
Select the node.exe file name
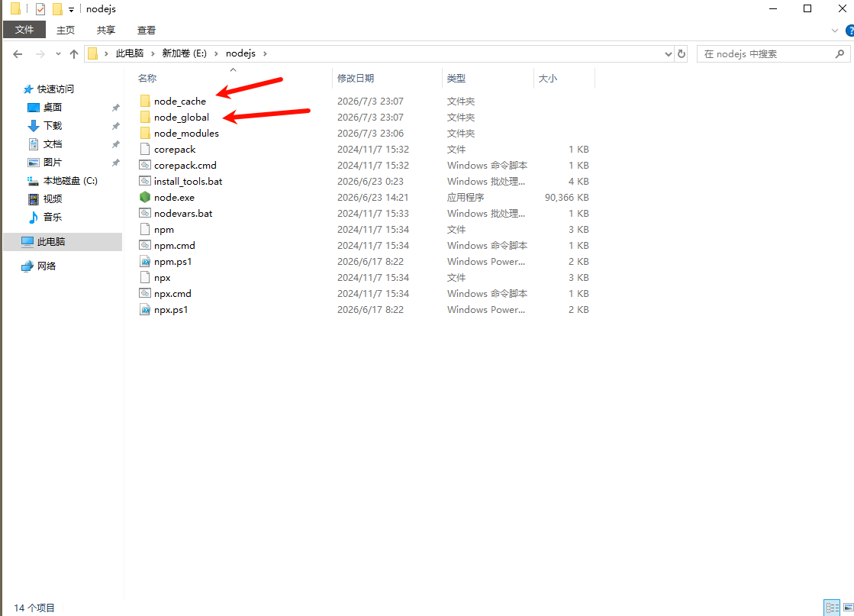pos(174,197)
